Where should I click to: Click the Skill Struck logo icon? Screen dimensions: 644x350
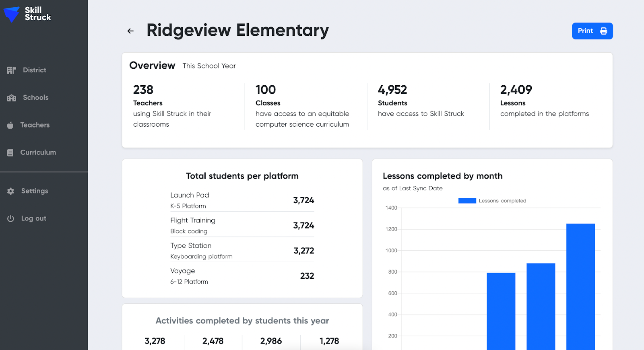click(x=11, y=14)
